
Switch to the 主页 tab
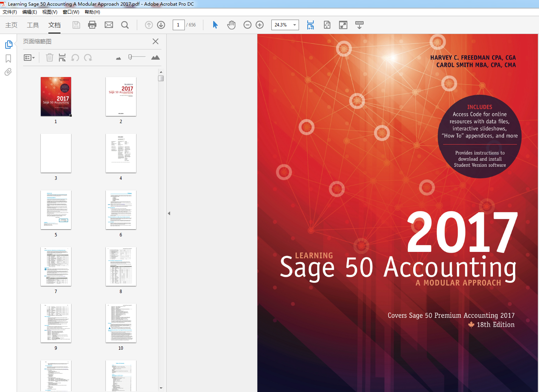pos(11,25)
